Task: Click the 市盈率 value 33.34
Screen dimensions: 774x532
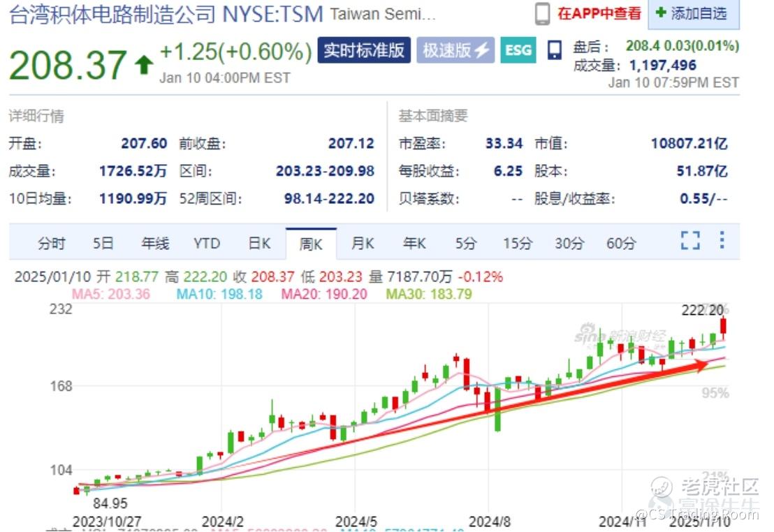Action: (504, 144)
